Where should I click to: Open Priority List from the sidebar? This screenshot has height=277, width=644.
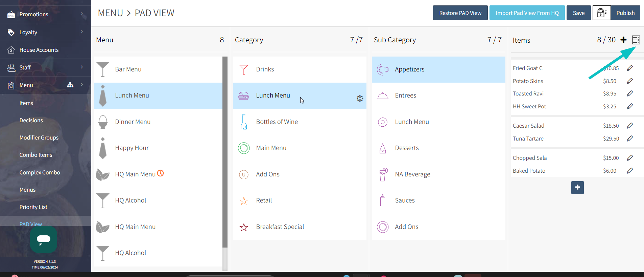[x=33, y=207]
